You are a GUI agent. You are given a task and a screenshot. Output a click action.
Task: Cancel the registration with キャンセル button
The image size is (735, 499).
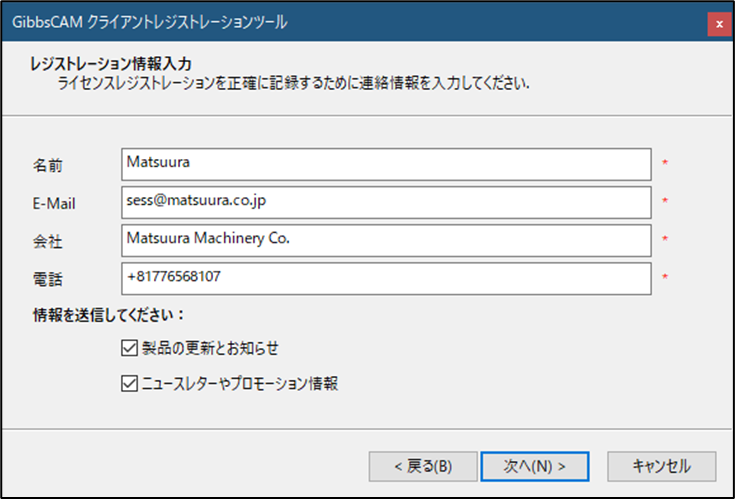(661, 466)
